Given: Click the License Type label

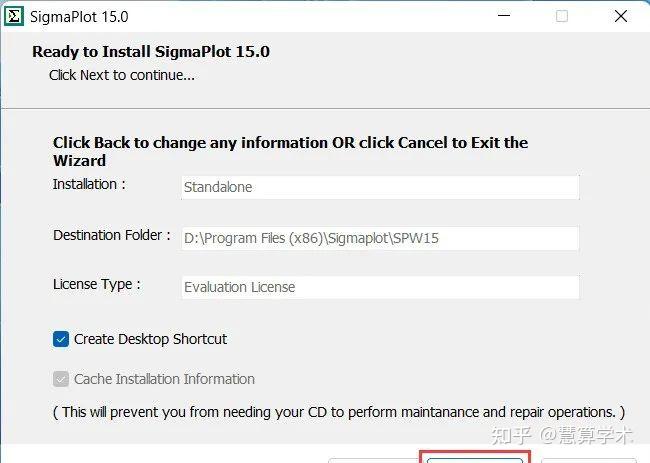Looking at the screenshot, I should pyautogui.click(x=96, y=285).
